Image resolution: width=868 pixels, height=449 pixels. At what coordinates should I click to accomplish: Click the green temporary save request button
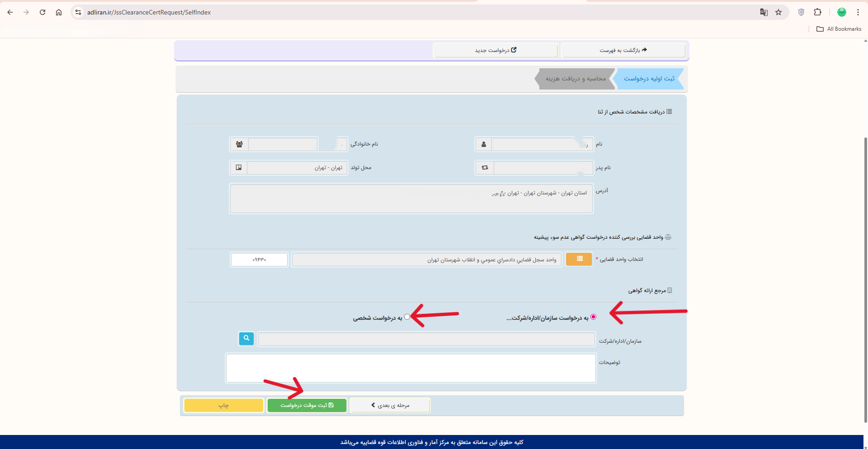click(x=307, y=405)
